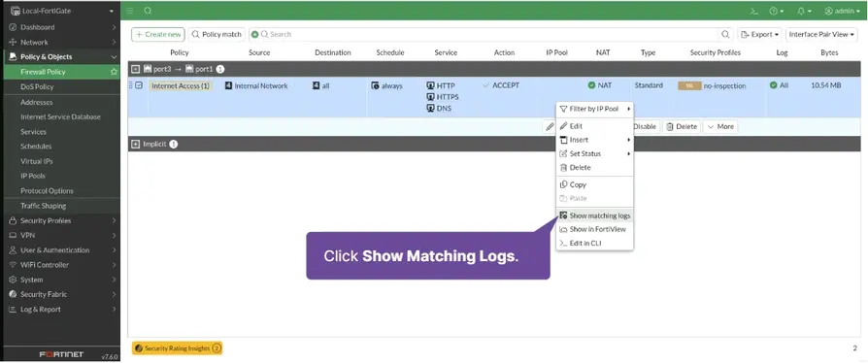
Task: Click the green Log All check icon
Action: coord(774,85)
